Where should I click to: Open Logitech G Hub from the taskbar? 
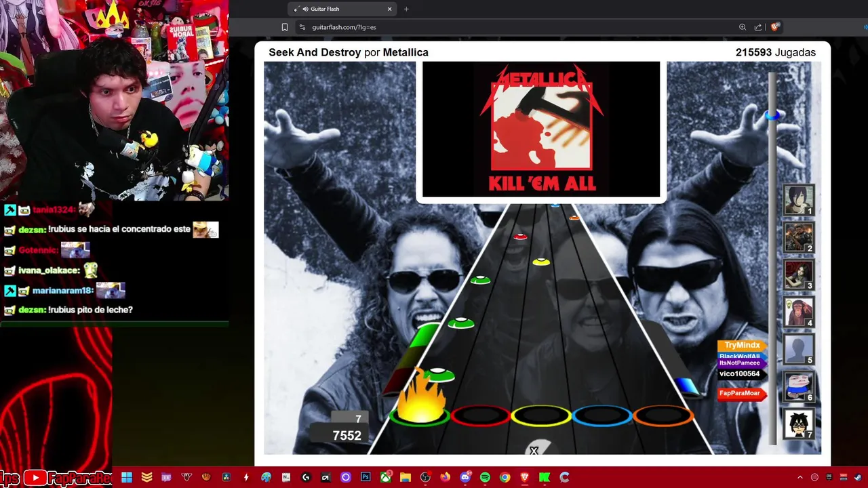[306, 477]
